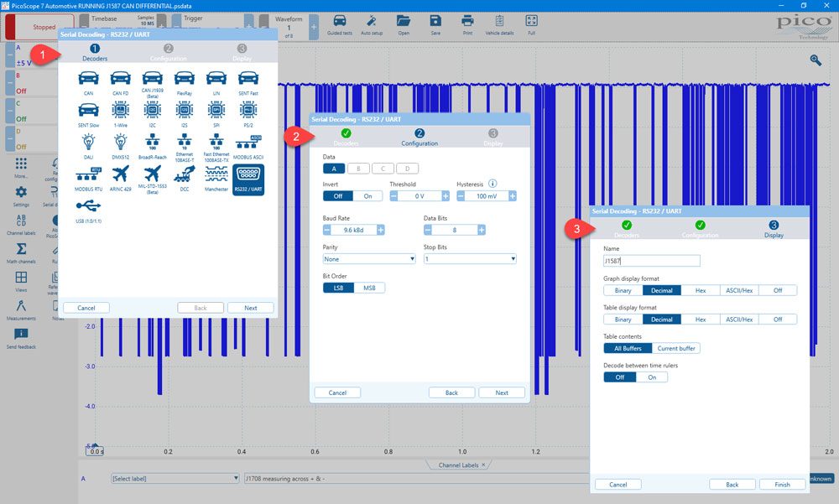This screenshot has height=504, width=839.
Task: Open the Measurements tool
Action: (21, 309)
